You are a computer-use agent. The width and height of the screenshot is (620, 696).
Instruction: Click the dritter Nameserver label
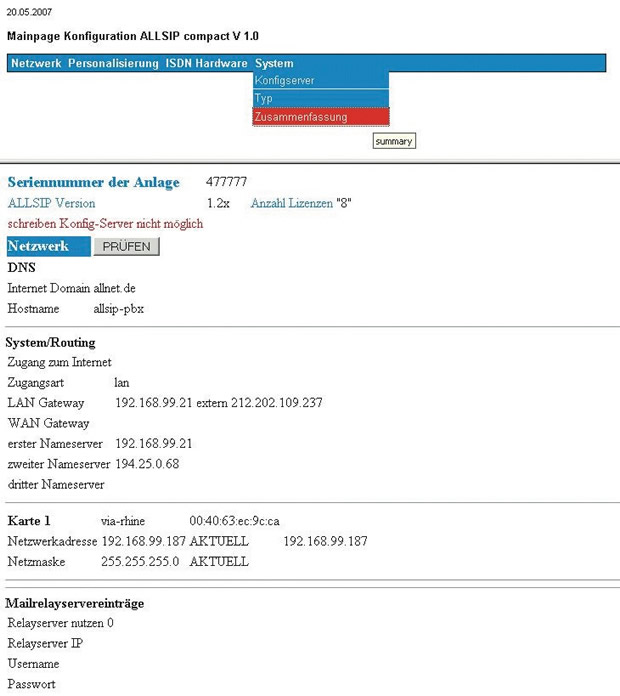click(56, 484)
